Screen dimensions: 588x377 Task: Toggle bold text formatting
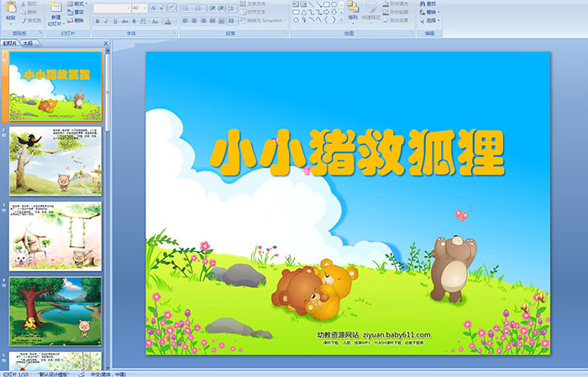pos(96,21)
